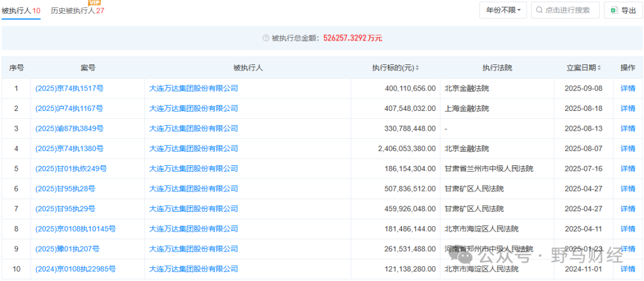This screenshot has width=644, height=281.
Task: View 详情 for case (2025)甘95执29号
Action: [x=628, y=209]
